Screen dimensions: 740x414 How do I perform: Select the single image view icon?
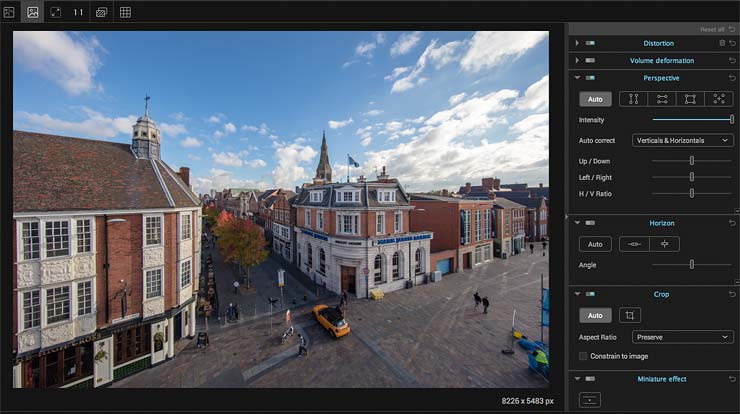33,12
